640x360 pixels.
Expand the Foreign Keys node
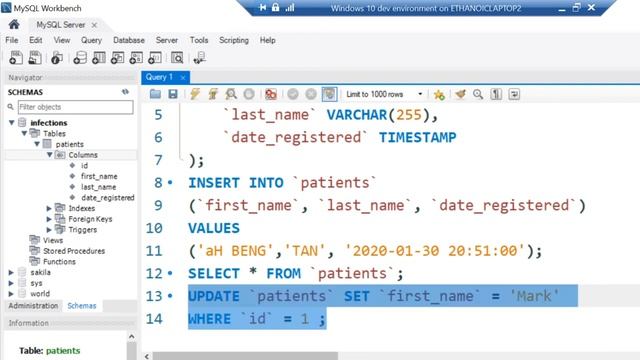point(49,219)
